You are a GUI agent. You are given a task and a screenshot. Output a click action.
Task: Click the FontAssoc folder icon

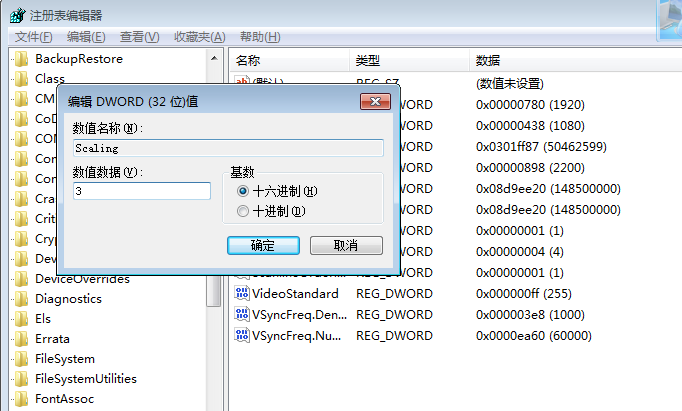point(21,399)
